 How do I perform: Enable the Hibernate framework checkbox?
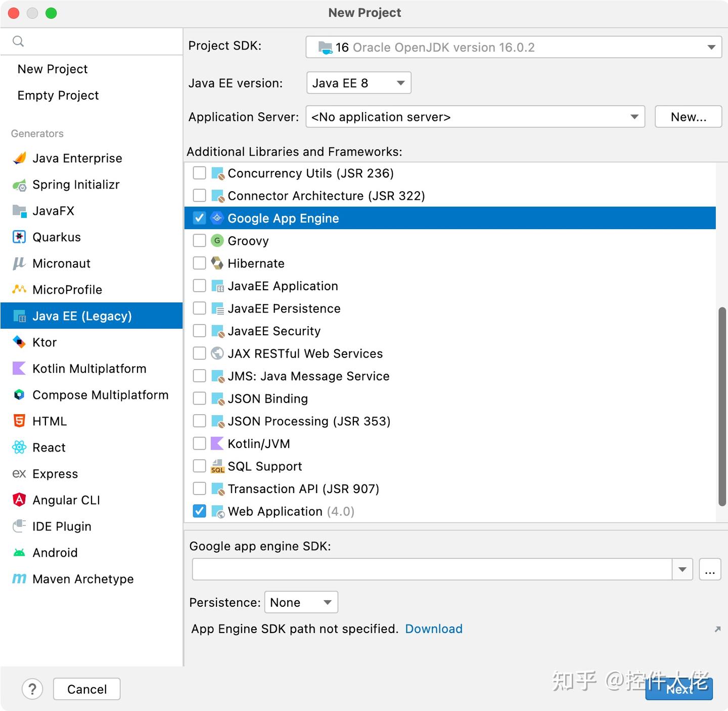(x=200, y=263)
